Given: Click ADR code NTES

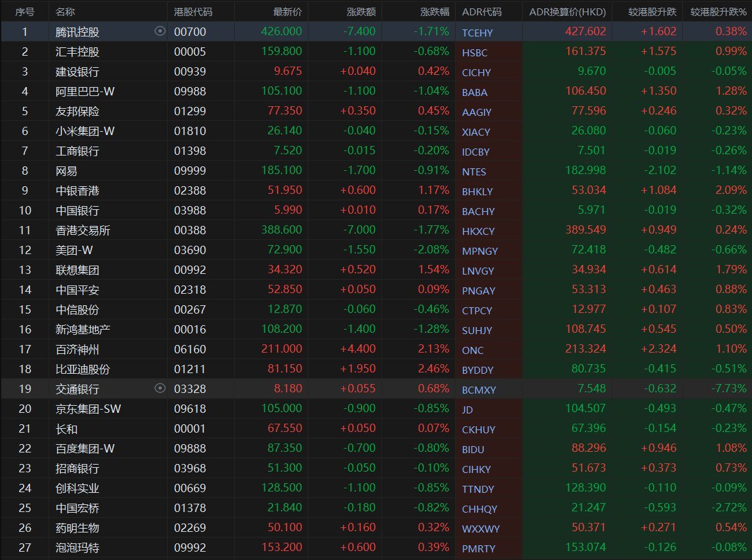Looking at the screenshot, I should coord(474,172).
